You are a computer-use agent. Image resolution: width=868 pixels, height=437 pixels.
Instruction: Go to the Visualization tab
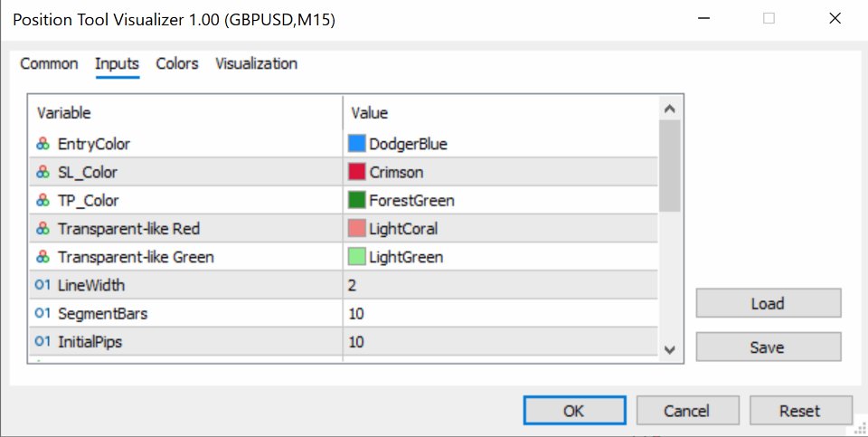pyautogui.click(x=256, y=63)
